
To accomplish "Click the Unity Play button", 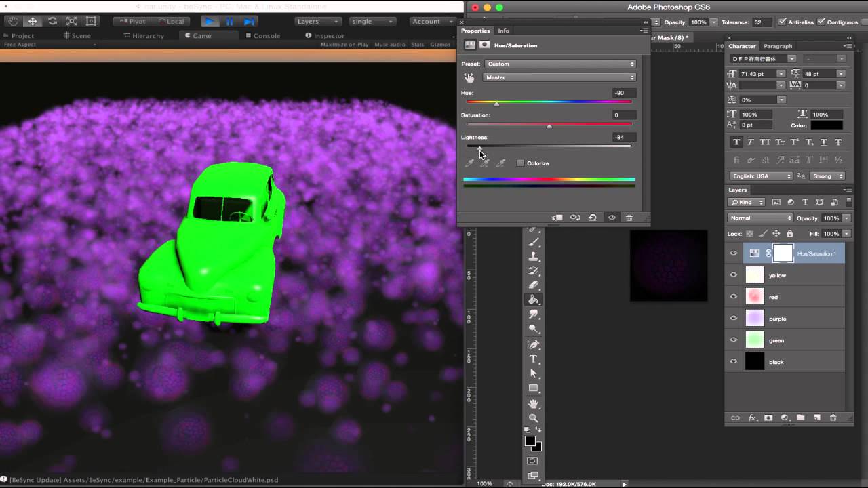I will coord(210,22).
